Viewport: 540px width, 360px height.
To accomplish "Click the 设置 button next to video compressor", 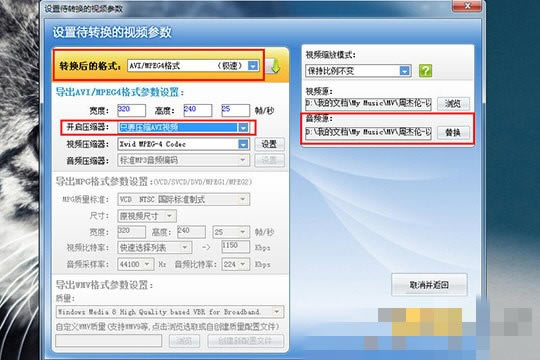I will click(x=269, y=144).
